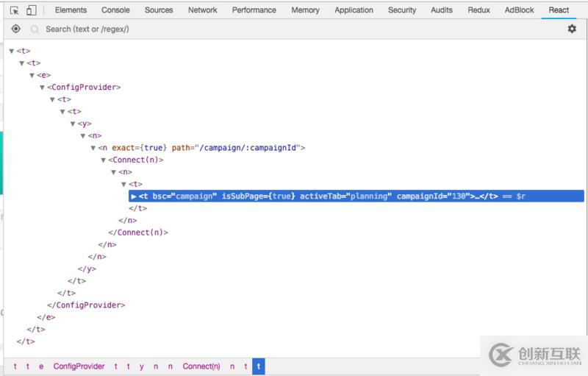Collapse the y component node

pyautogui.click(x=73, y=124)
